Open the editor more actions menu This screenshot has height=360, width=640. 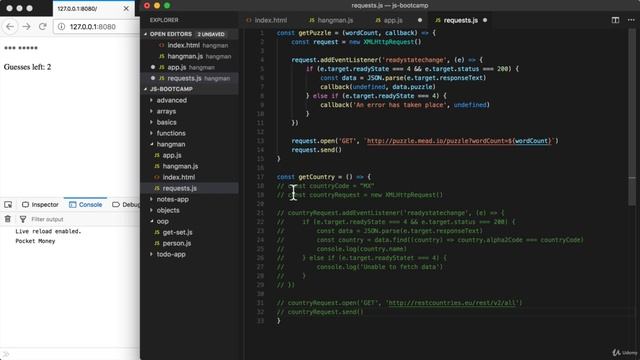[631, 20]
